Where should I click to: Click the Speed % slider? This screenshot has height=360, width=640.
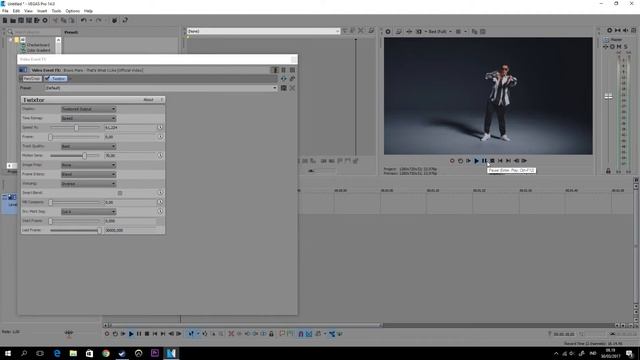point(75,128)
